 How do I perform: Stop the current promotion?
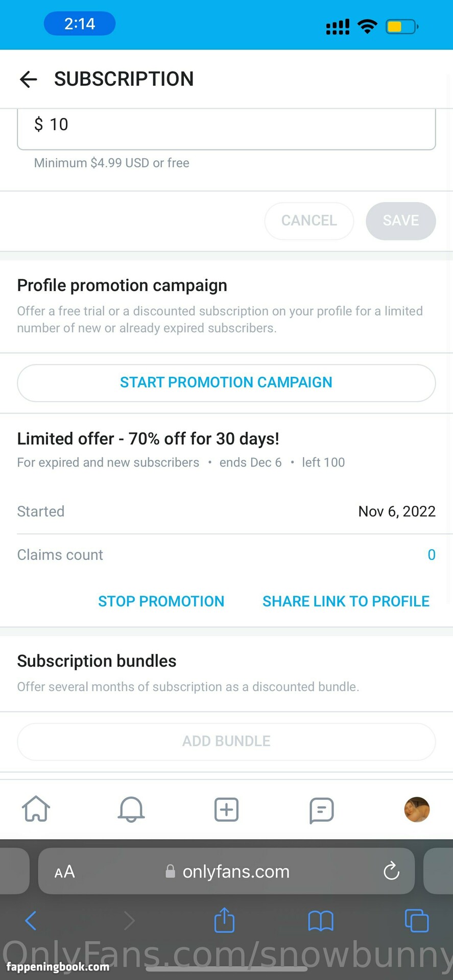pos(161,601)
